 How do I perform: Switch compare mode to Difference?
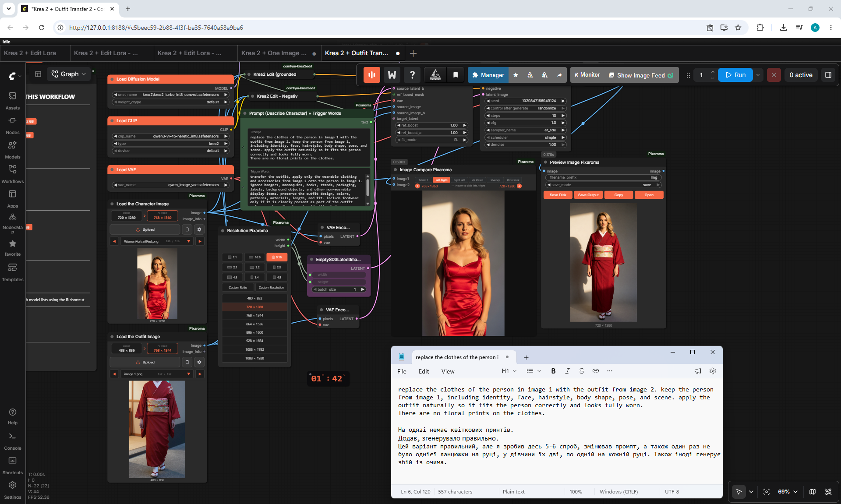click(x=513, y=180)
